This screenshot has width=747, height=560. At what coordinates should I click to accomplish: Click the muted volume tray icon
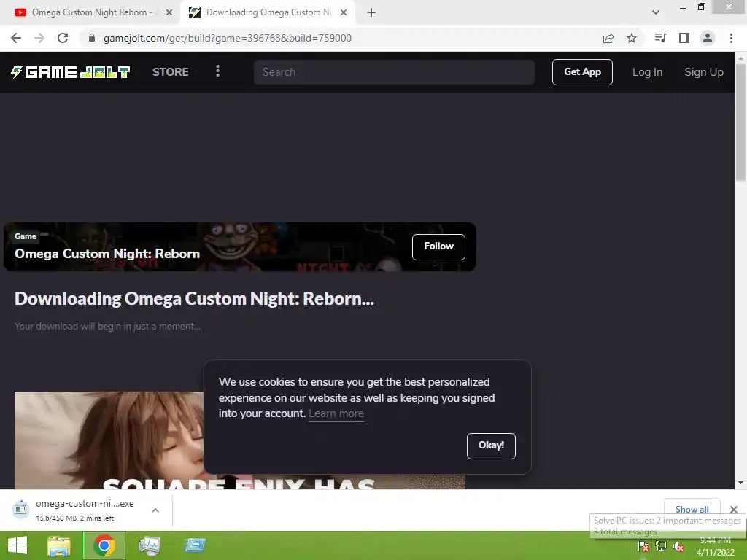678,546
